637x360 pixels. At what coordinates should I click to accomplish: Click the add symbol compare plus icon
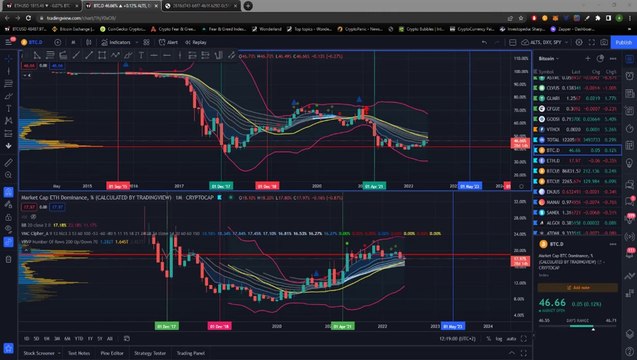click(58, 42)
